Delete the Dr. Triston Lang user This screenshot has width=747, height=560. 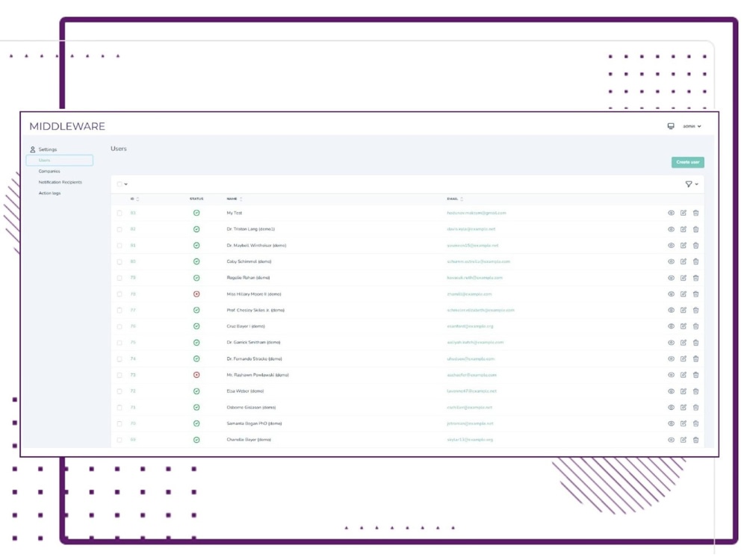695,229
